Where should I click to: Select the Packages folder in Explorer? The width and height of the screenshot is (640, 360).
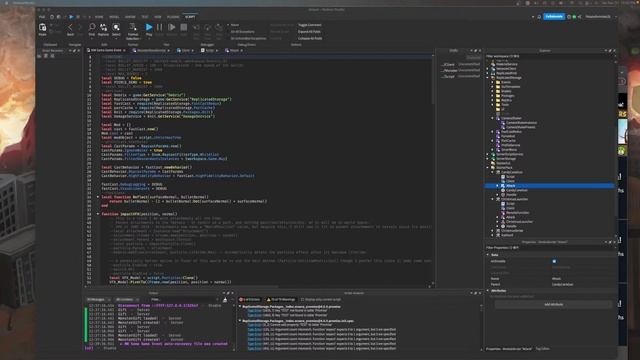[508, 96]
